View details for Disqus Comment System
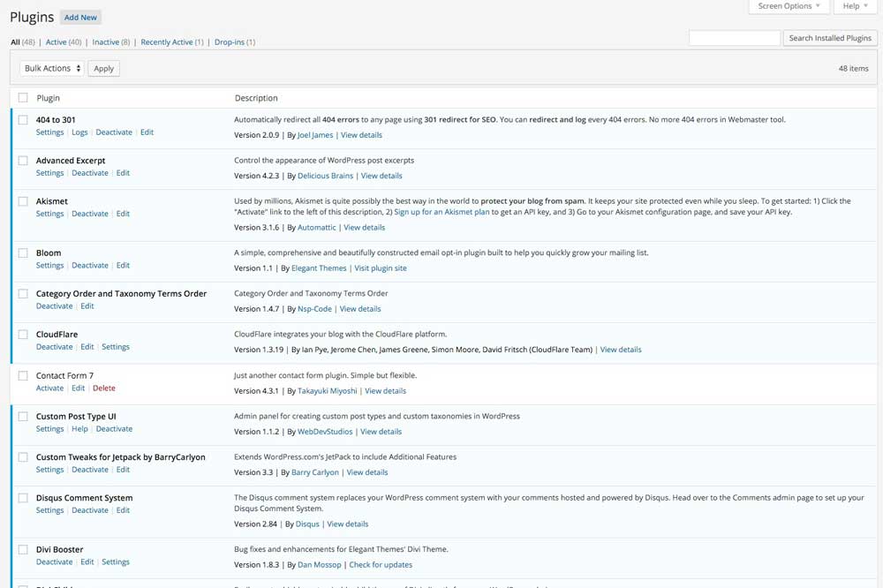 (347, 524)
